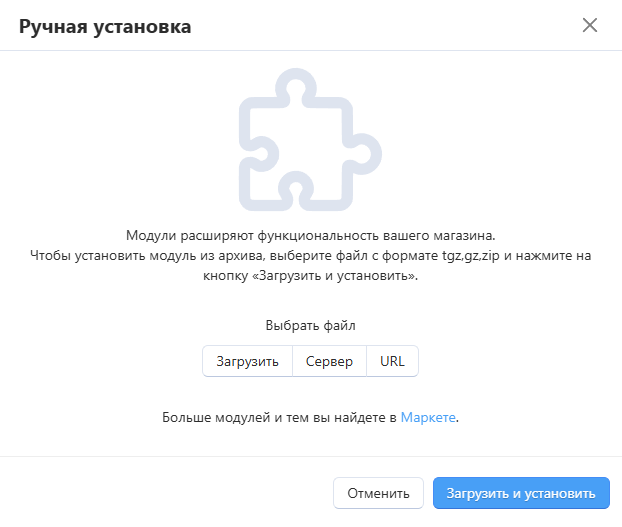The width and height of the screenshot is (622, 527).
Task: Click the text Больше модулей и тем
Action: point(235,417)
